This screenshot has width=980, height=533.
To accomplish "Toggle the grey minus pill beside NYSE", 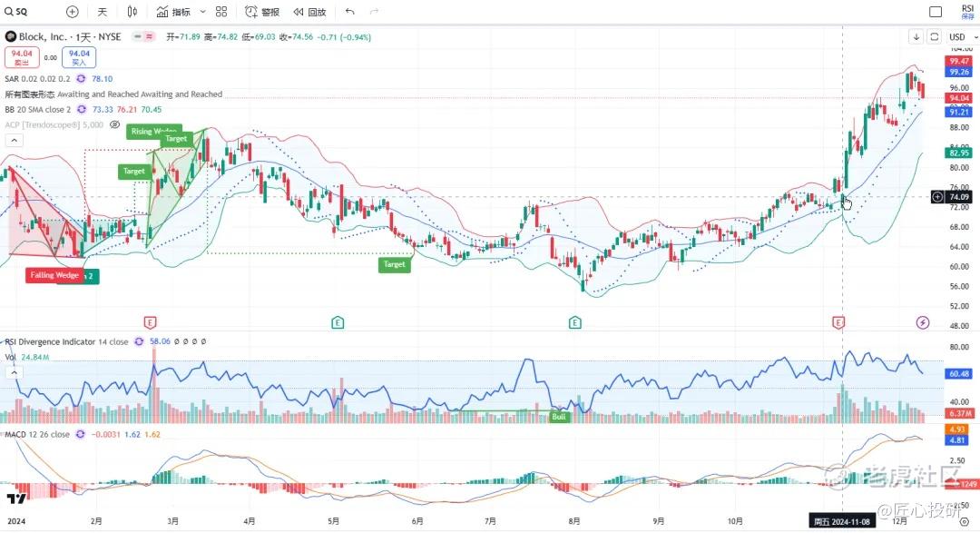I will [x=138, y=37].
